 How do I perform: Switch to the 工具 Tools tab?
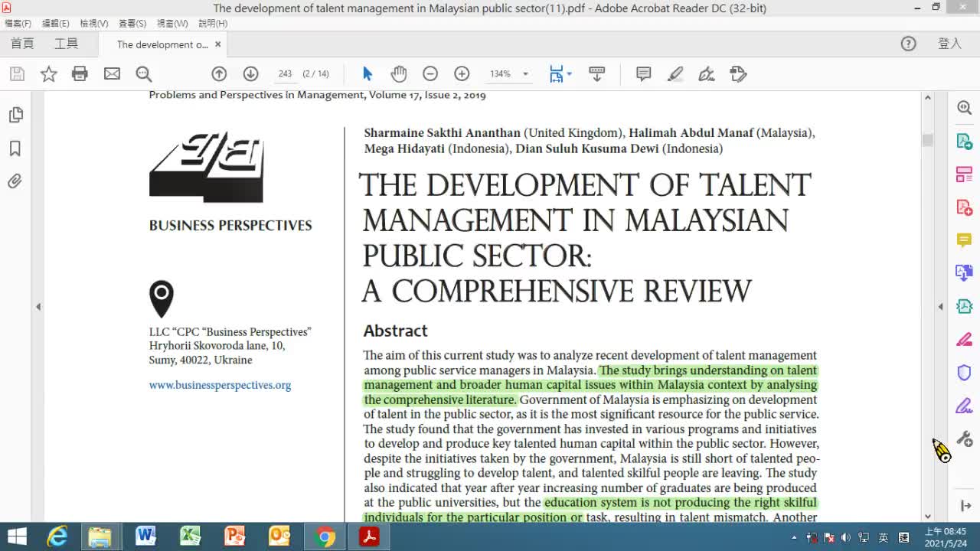66,44
